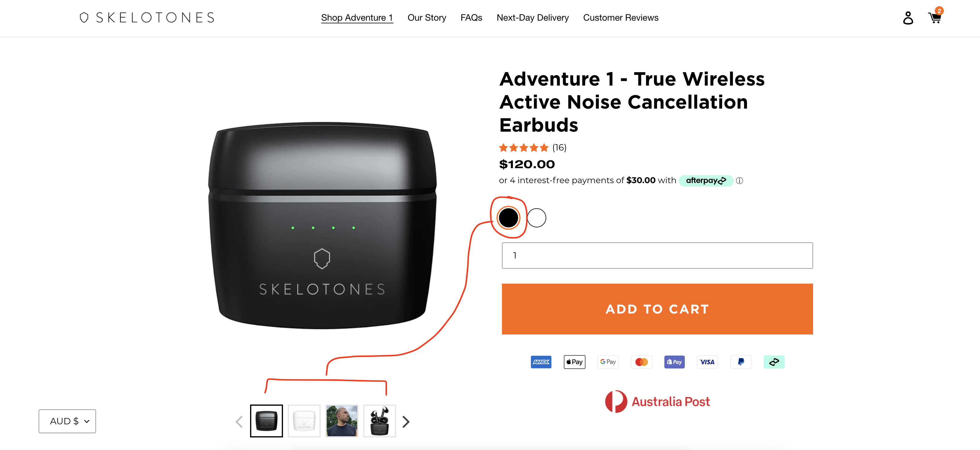Screen dimensions: 980x450
Task: Select the man wearing earbuds thumbnail
Action: (x=342, y=421)
